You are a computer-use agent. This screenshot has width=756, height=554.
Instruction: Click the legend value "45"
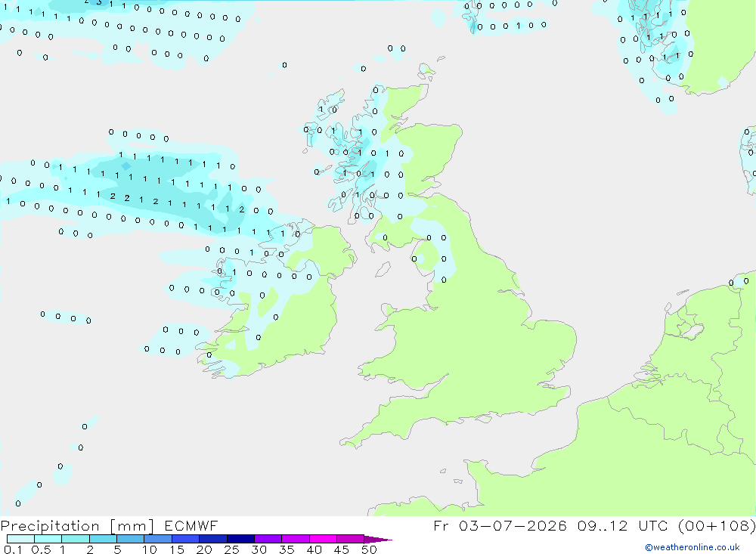tap(342, 549)
